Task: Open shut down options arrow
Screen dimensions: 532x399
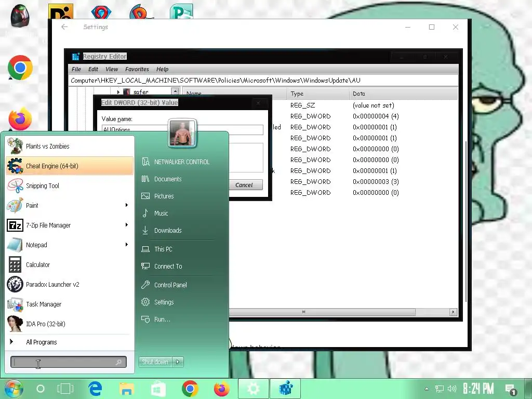Action: tap(178, 362)
